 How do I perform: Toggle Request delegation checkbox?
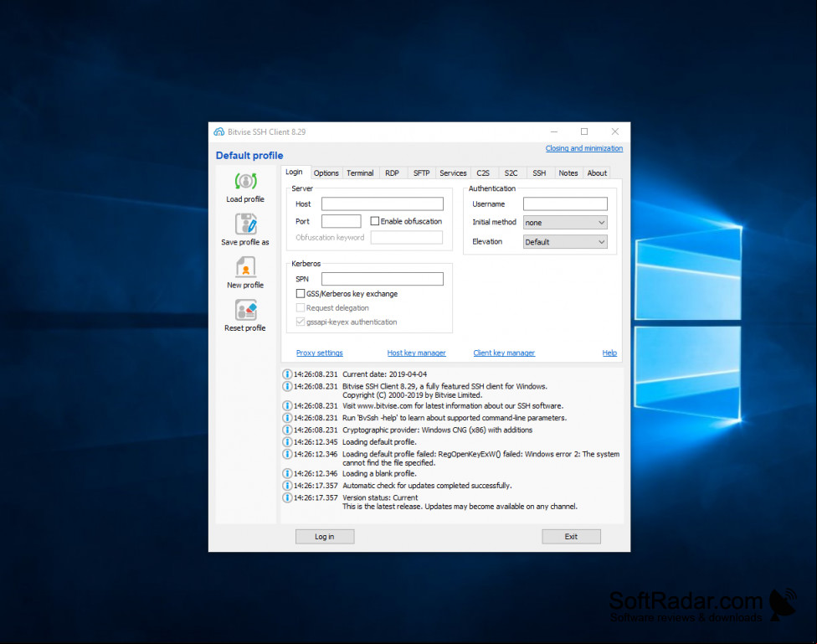click(x=301, y=307)
